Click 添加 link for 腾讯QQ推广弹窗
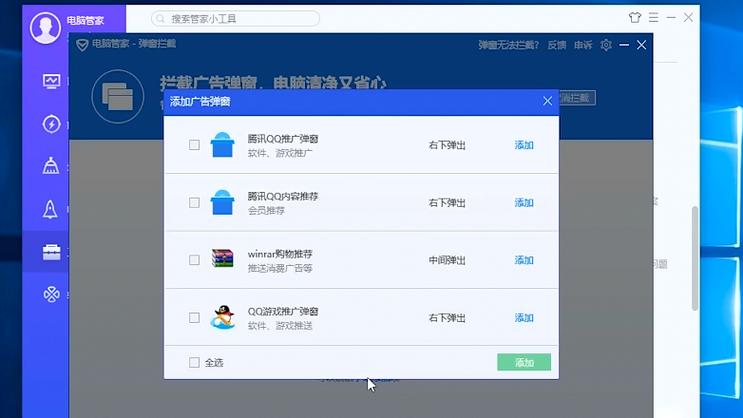The width and height of the screenshot is (743, 418). point(524,145)
